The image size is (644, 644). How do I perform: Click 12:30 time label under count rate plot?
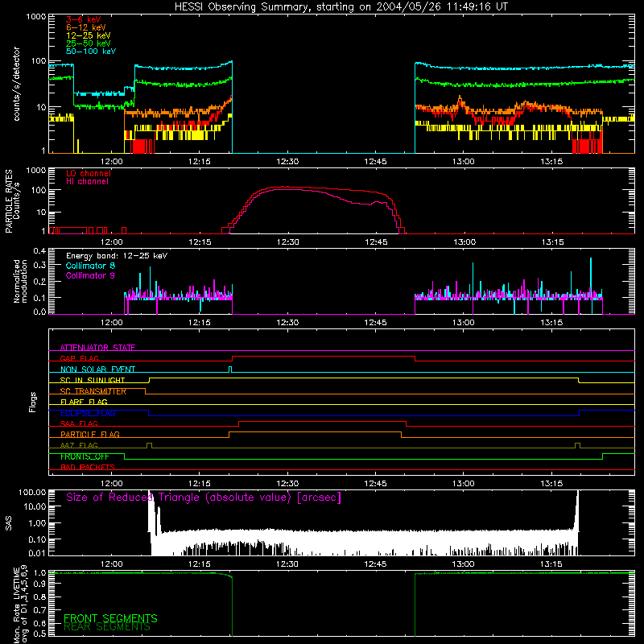click(x=287, y=162)
